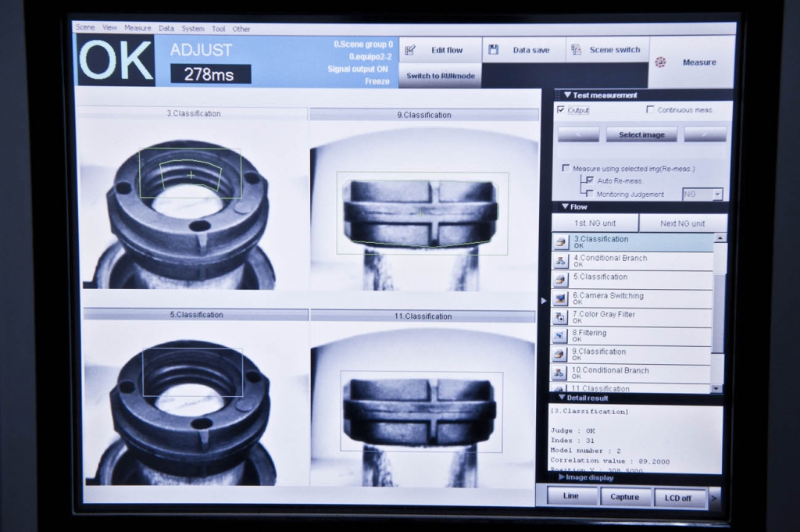Open the System menu

pos(193,29)
